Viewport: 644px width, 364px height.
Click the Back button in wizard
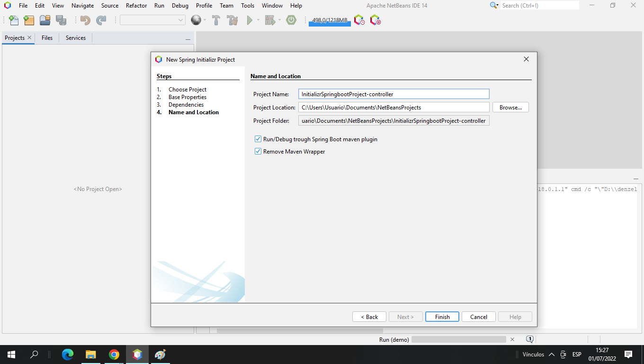tap(369, 317)
